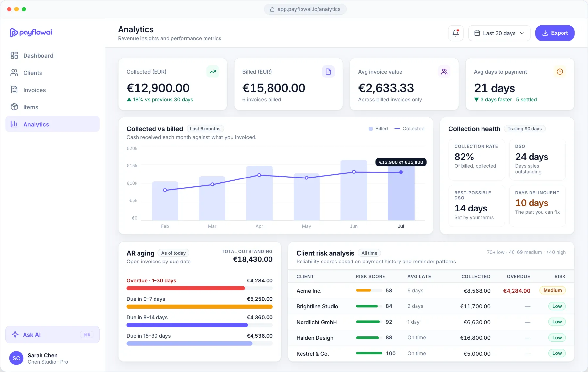Viewport: 588px width, 372px height.
Task: Navigate to Invoices
Action: click(x=53, y=90)
